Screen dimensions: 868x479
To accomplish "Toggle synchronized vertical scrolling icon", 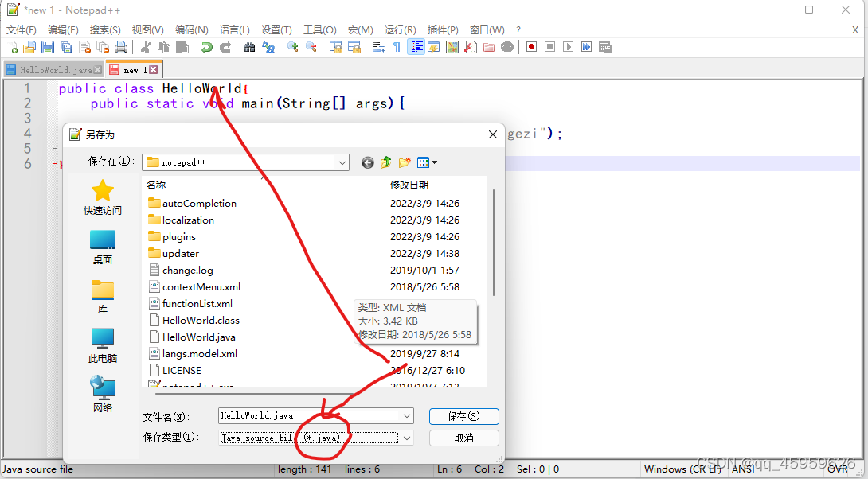I will [336, 47].
